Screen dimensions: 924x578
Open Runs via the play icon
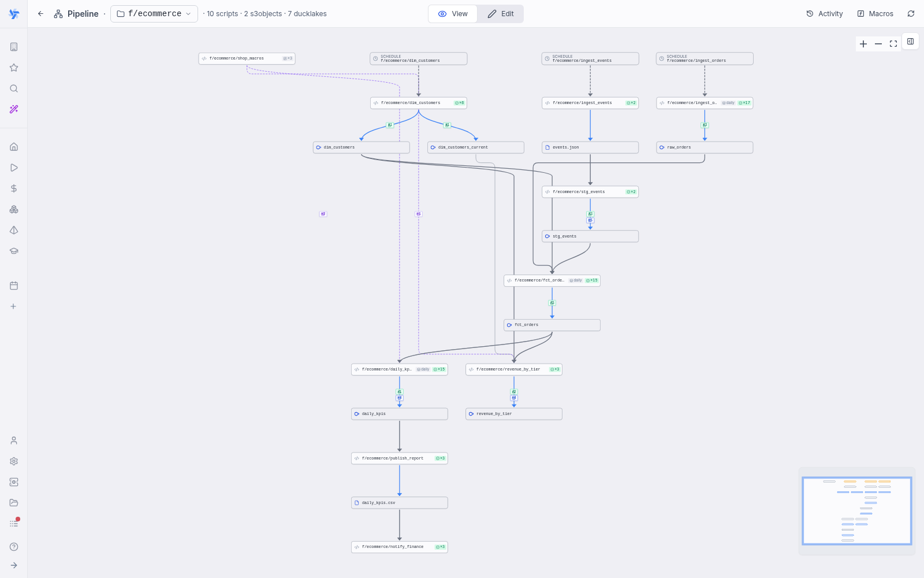click(x=14, y=168)
